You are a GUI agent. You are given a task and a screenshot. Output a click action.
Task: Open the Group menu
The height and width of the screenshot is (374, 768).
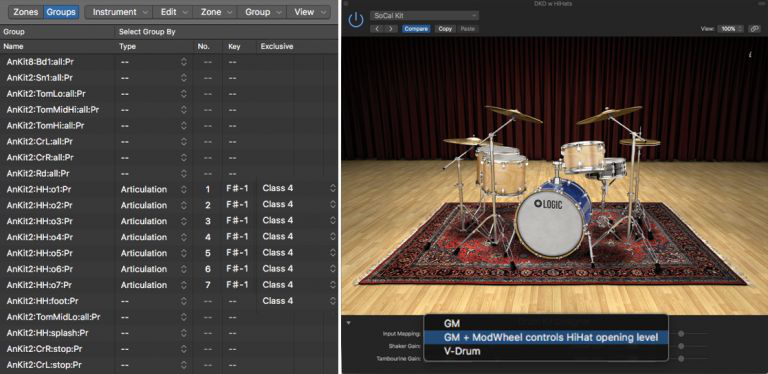[x=263, y=12]
